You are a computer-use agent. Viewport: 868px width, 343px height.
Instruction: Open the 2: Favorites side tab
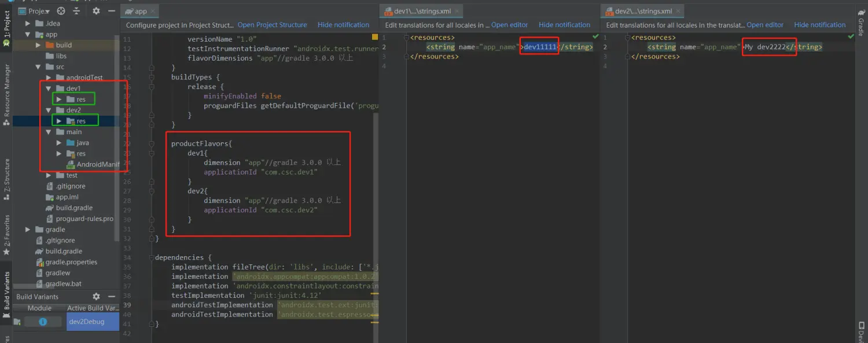6,234
